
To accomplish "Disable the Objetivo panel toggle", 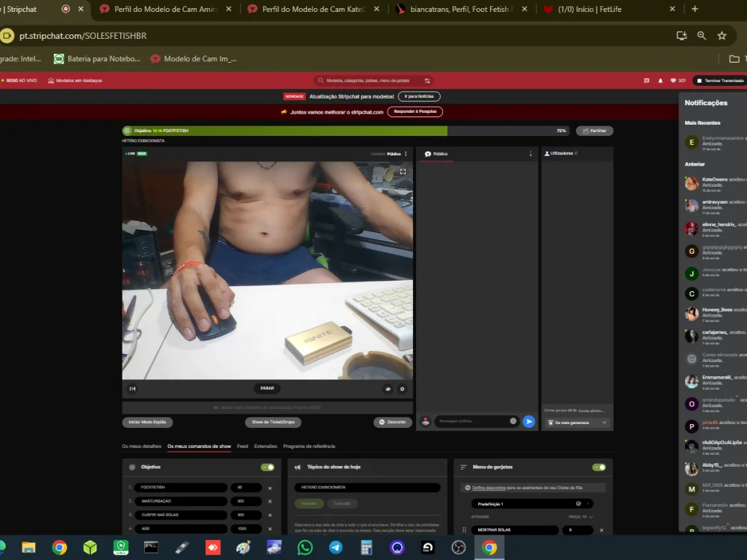I will (x=267, y=466).
